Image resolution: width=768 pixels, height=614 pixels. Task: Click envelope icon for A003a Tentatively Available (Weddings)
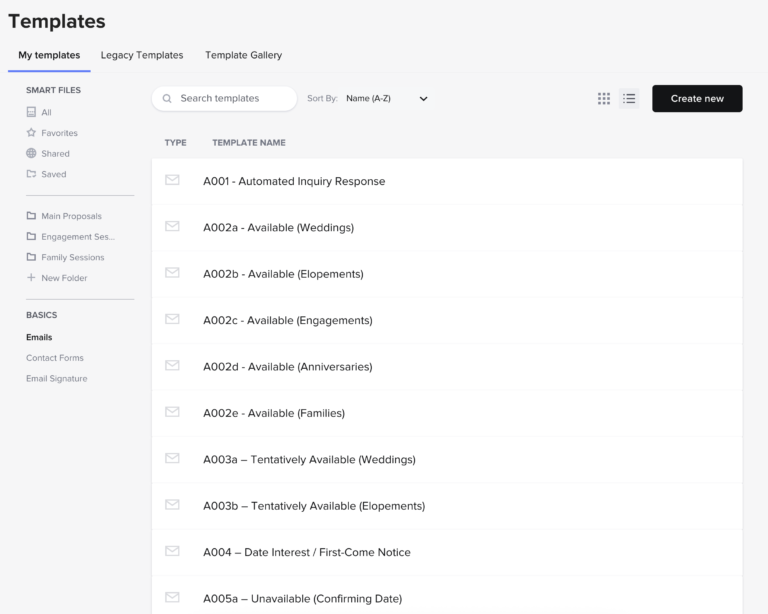172,458
